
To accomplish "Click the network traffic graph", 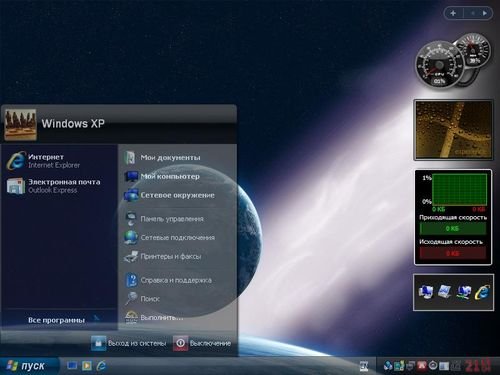I will pyautogui.click(x=459, y=189).
